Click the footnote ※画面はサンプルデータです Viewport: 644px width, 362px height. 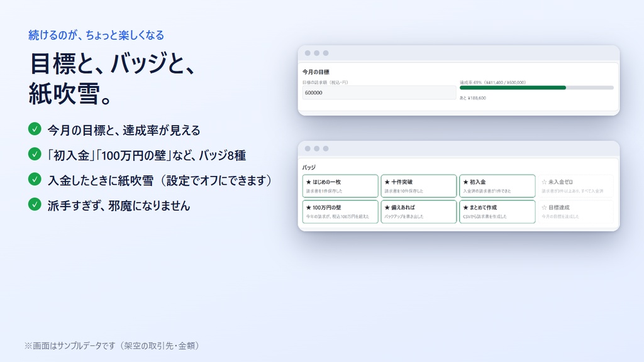(x=70, y=346)
